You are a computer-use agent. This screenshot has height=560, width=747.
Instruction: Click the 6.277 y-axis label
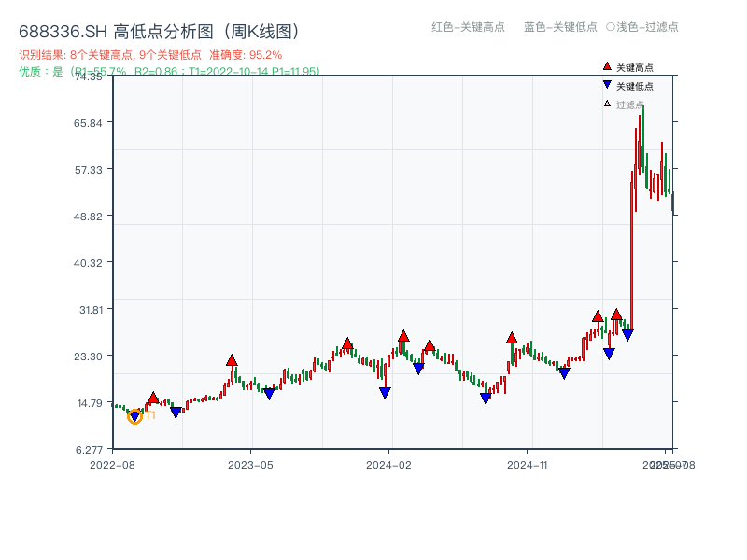click(x=89, y=450)
